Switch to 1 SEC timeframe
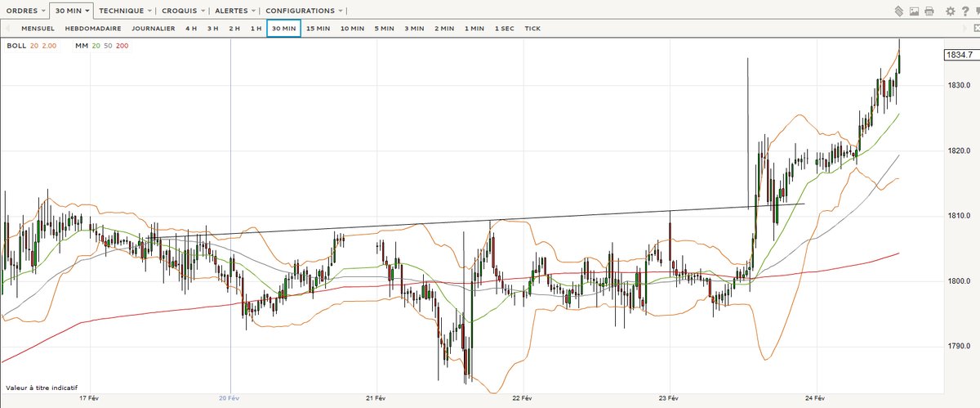Viewport: 980px width, 408px height. (x=504, y=28)
